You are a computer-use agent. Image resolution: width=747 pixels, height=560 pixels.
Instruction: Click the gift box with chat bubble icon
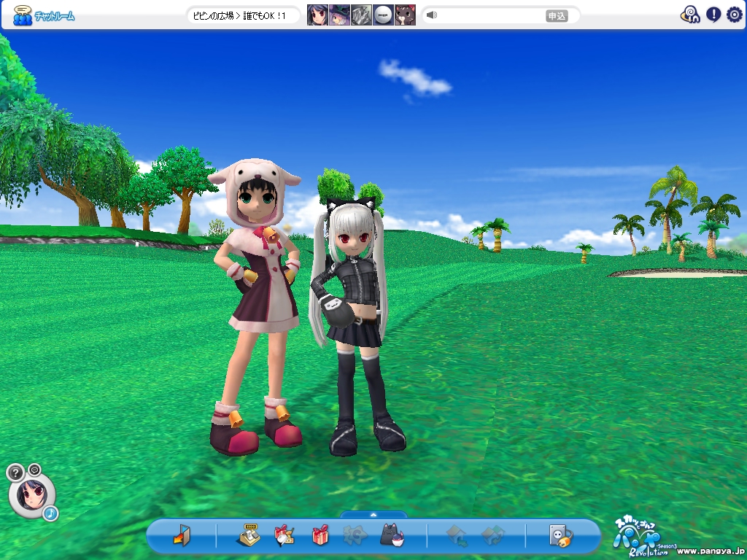click(284, 536)
